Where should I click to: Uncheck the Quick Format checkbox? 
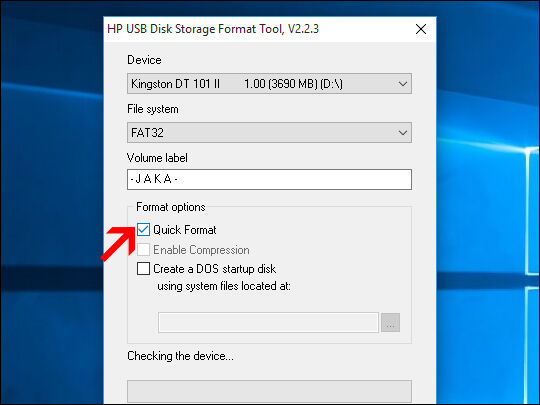coord(143,229)
